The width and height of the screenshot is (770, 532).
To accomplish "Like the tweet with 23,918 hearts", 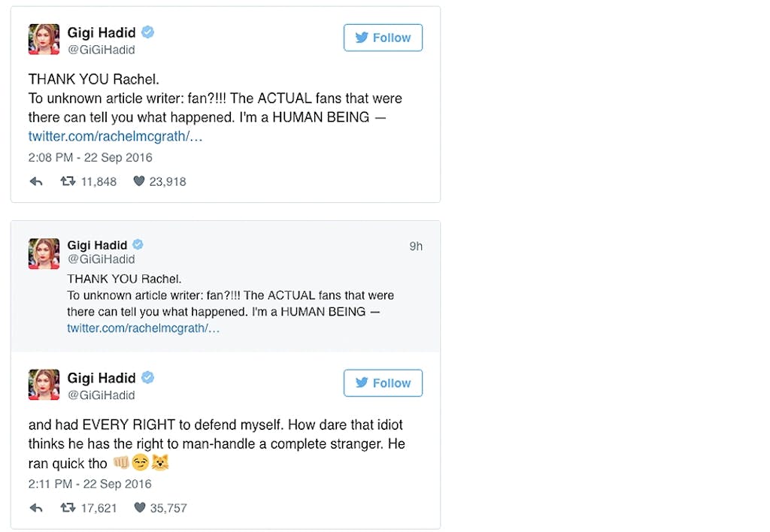I will [x=138, y=181].
